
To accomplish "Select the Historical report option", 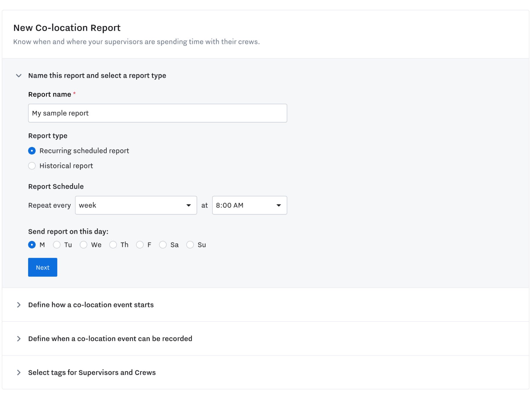I will pos(32,166).
